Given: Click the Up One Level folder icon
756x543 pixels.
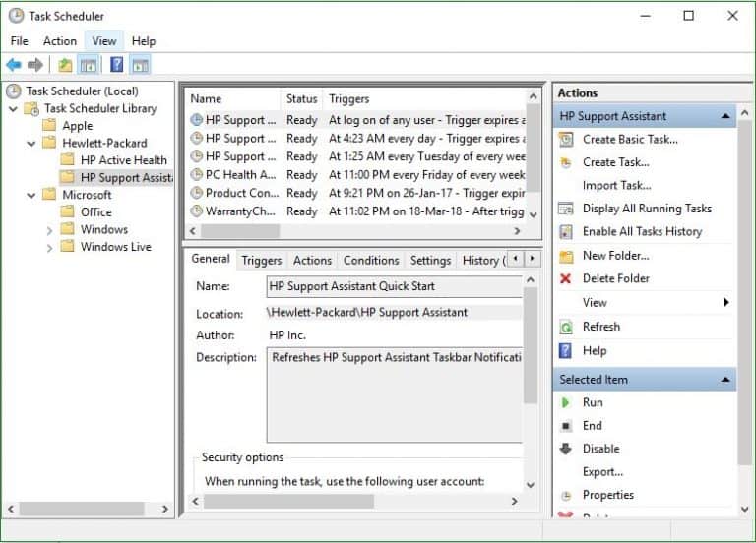Looking at the screenshot, I should click(x=65, y=65).
